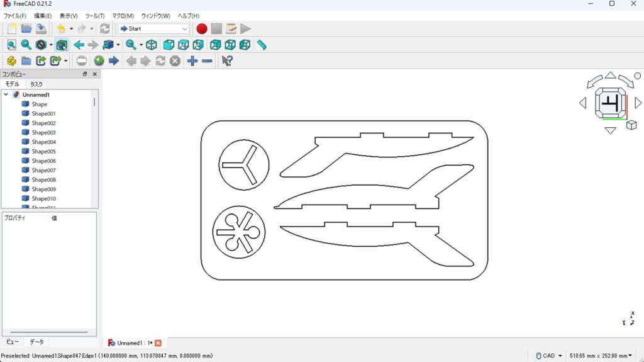Click the blue minus zoom-out icon
The height and width of the screenshot is (362, 644).
pos(207,61)
